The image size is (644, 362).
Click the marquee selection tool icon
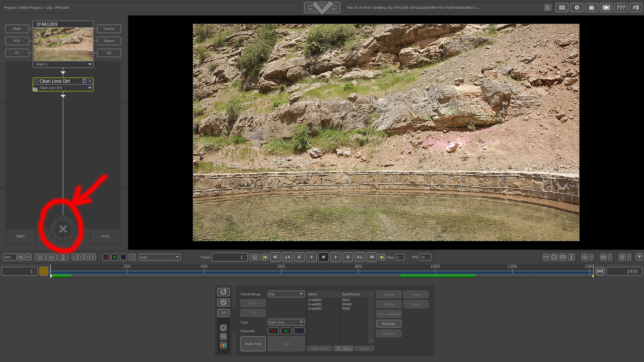click(223, 337)
